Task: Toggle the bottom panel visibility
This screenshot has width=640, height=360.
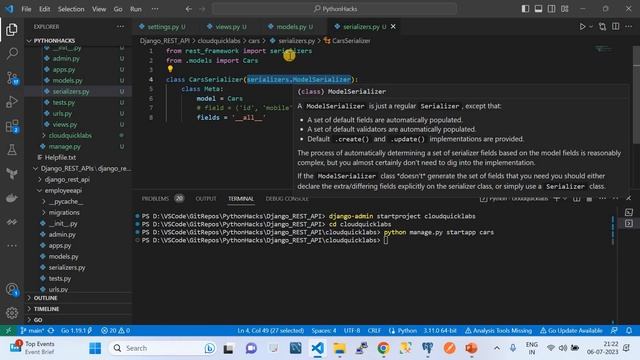Action: (538, 9)
